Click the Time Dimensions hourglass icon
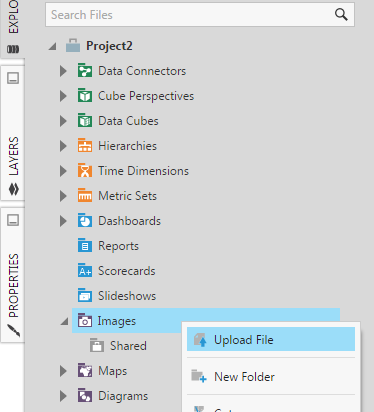Image resolution: width=374 pixels, height=412 pixels. 85,170
